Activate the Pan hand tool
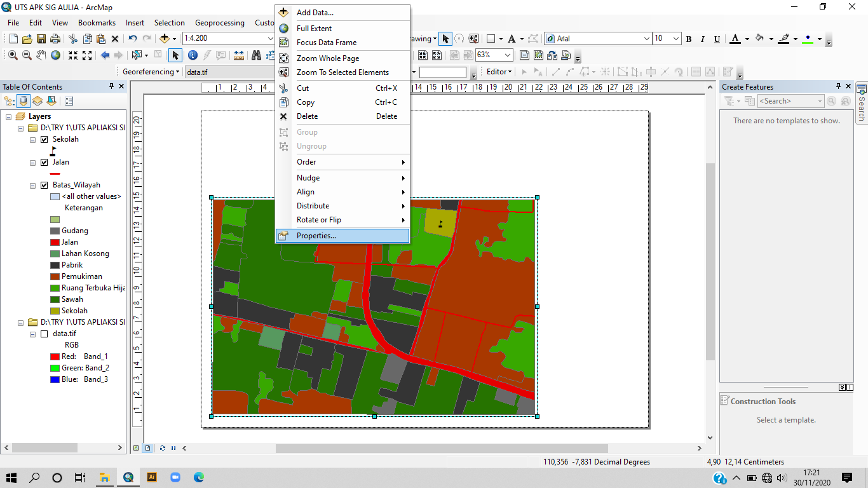868x488 pixels. 41,55
